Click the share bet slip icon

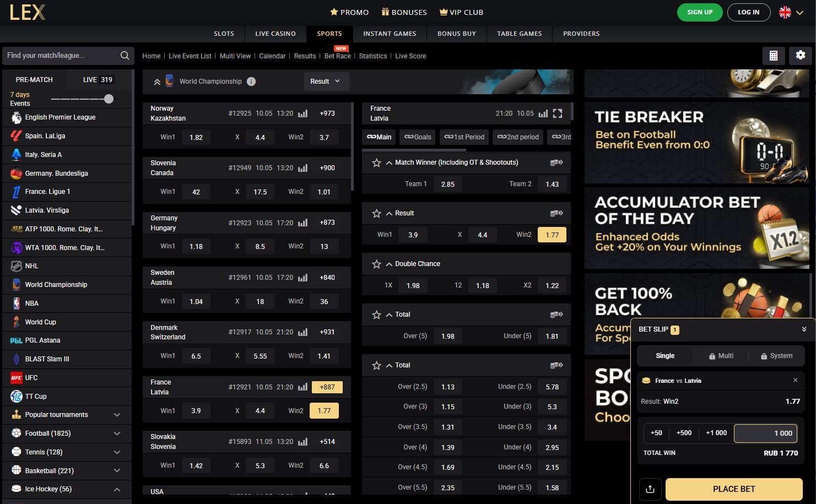(650, 489)
